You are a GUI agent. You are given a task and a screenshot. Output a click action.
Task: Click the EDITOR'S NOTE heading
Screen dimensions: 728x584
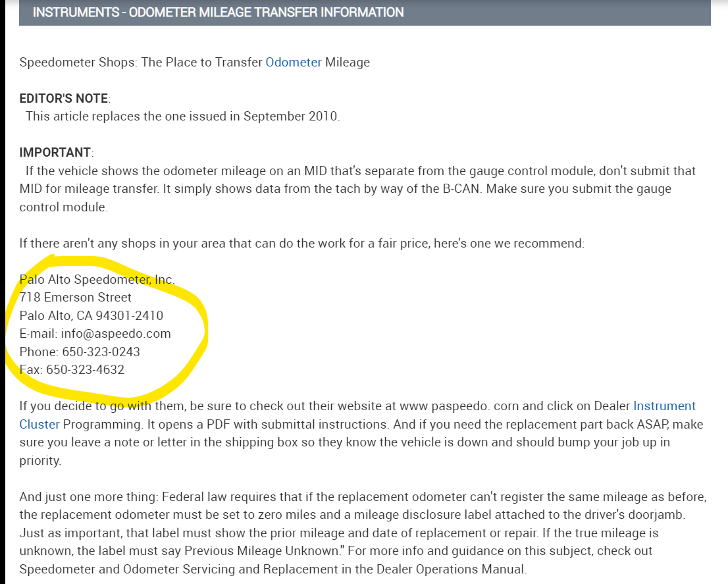64,98
